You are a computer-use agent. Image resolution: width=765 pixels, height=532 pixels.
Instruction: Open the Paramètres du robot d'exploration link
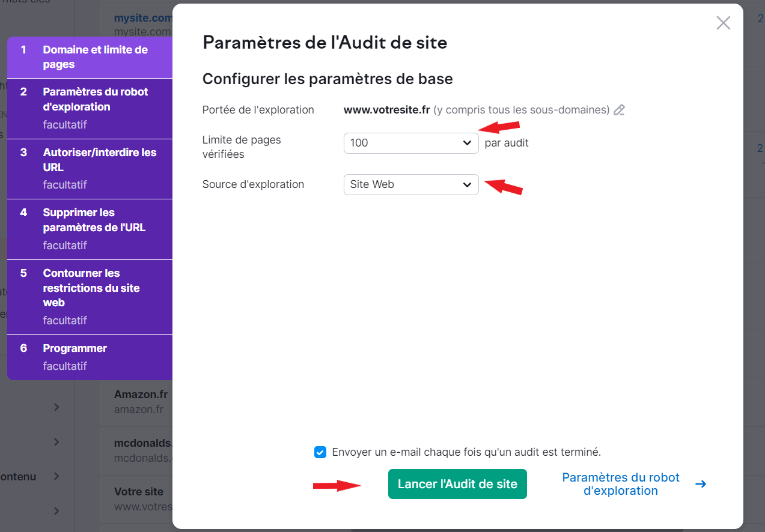pyautogui.click(x=620, y=483)
